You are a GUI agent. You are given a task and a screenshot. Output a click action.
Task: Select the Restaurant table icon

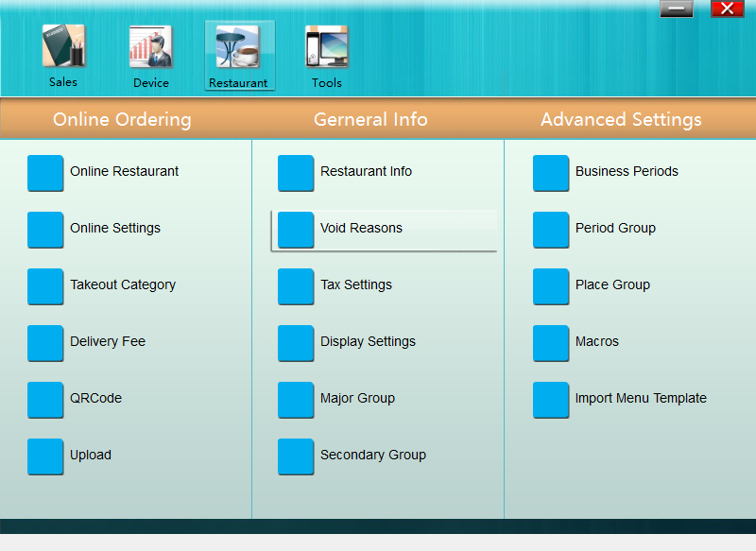pyautogui.click(x=238, y=46)
